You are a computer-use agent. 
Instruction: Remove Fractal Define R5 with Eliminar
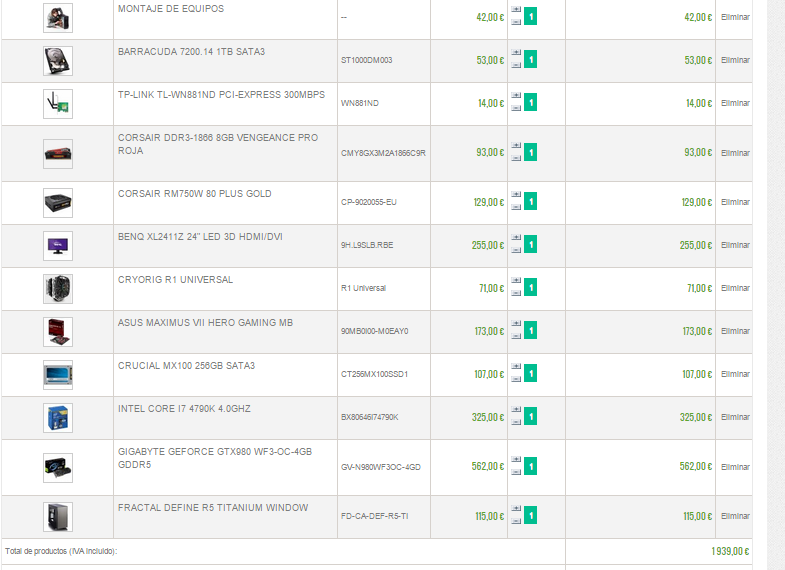click(x=735, y=516)
